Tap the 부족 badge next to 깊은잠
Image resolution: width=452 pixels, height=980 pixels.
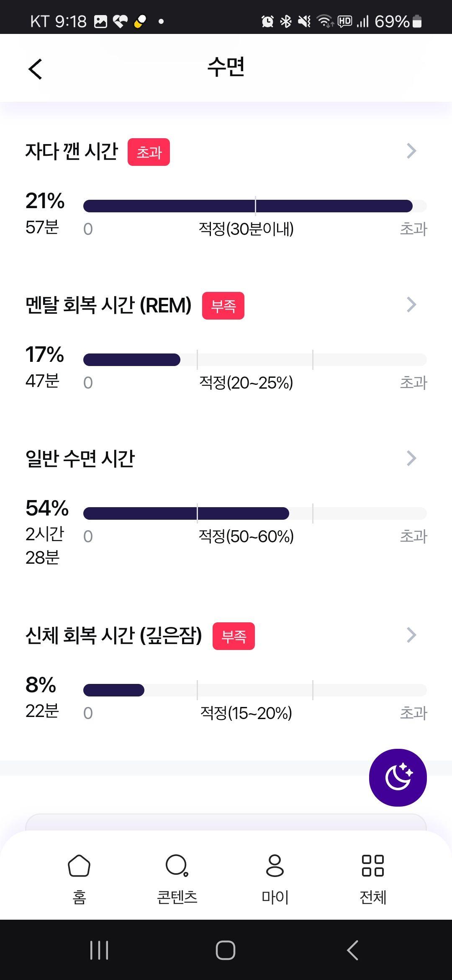[x=234, y=636]
